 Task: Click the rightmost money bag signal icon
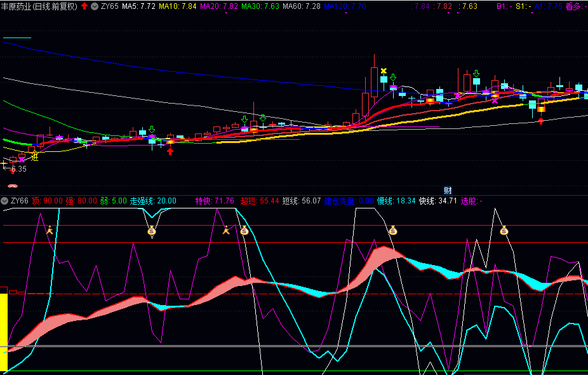(504, 231)
